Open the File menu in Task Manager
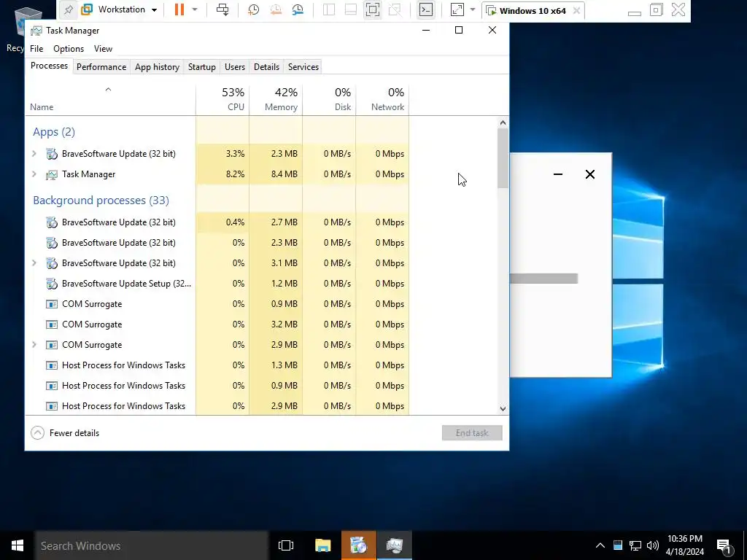This screenshot has width=747, height=560. (36, 49)
